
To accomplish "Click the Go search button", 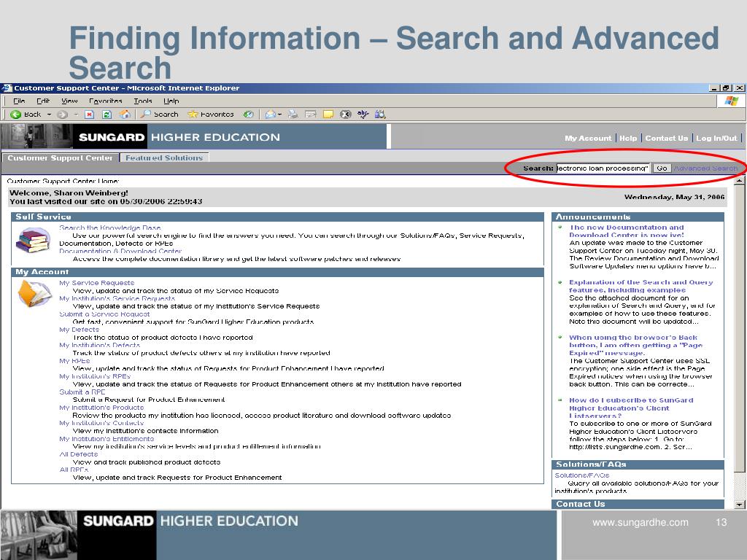I will 662,168.
